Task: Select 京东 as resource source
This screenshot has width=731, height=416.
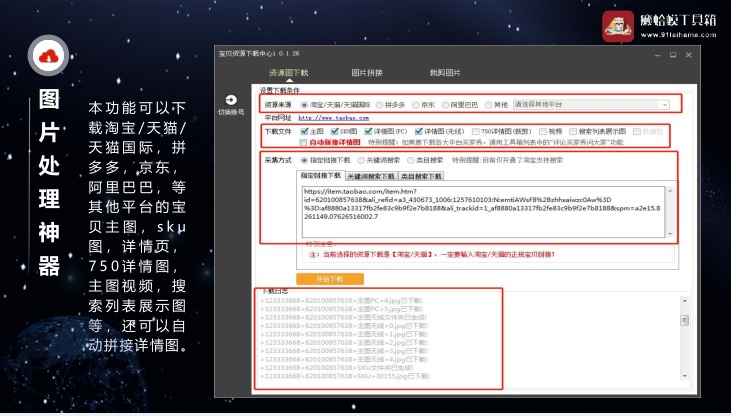Action: (x=415, y=105)
